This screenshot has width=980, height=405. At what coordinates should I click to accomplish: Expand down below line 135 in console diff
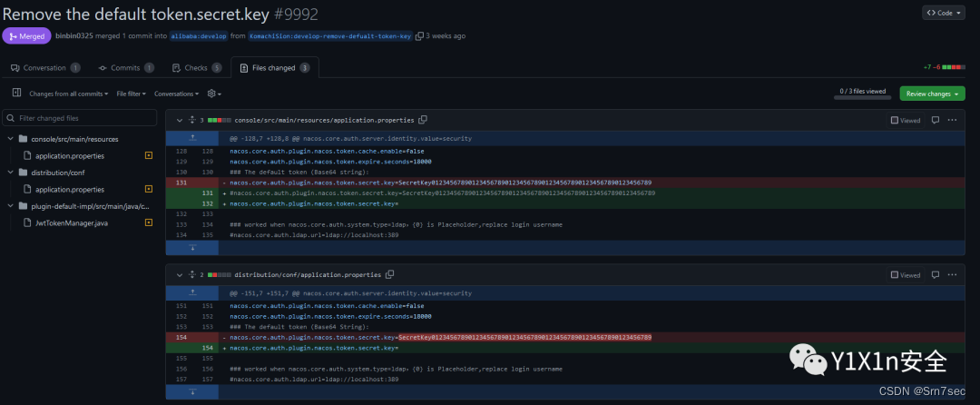click(x=191, y=248)
